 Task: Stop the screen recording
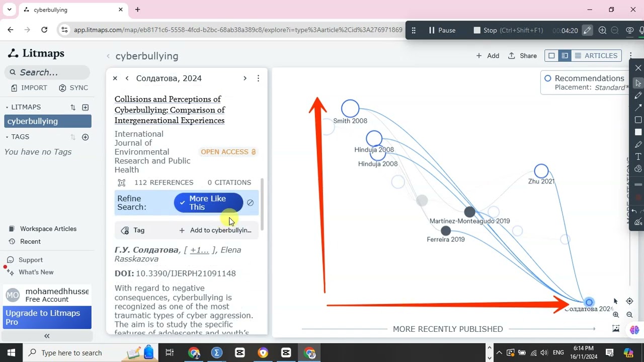[508, 30]
